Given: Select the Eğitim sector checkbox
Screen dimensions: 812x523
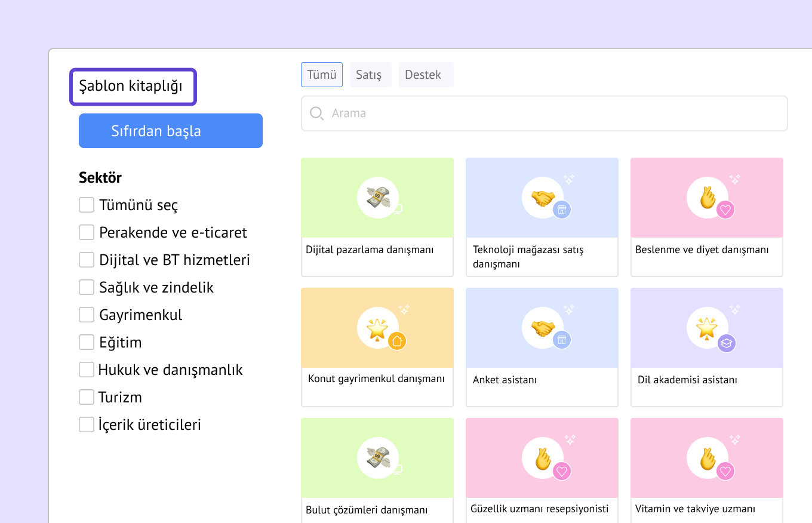Looking at the screenshot, I should [x=87, y=342].
